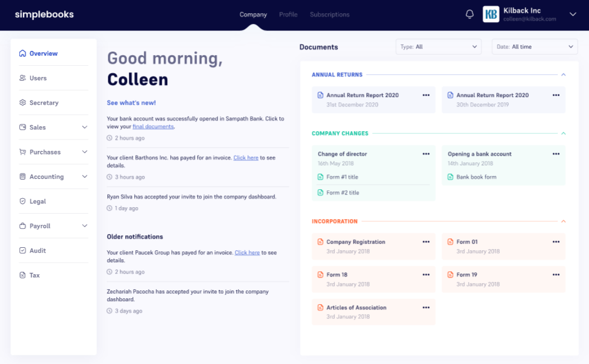Screen dimensions: 589x364
Task: Switch to the Company tab
Action: point(253,14)
